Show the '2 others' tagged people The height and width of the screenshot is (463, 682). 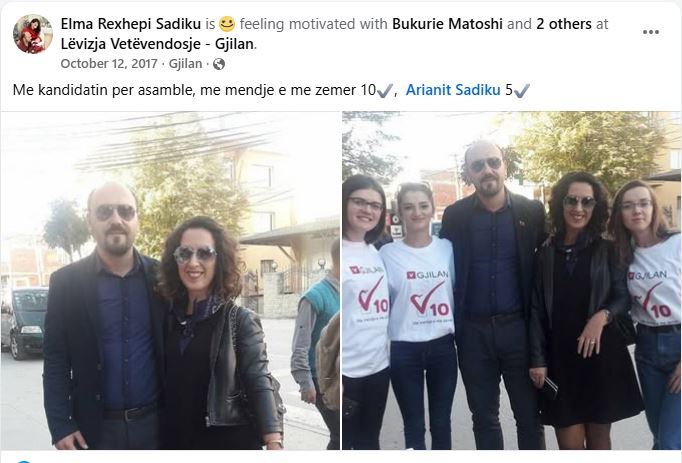(x=564, y=24)
